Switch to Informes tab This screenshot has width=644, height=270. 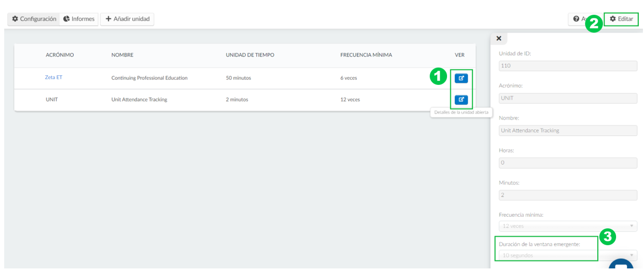tap(79, 19)
